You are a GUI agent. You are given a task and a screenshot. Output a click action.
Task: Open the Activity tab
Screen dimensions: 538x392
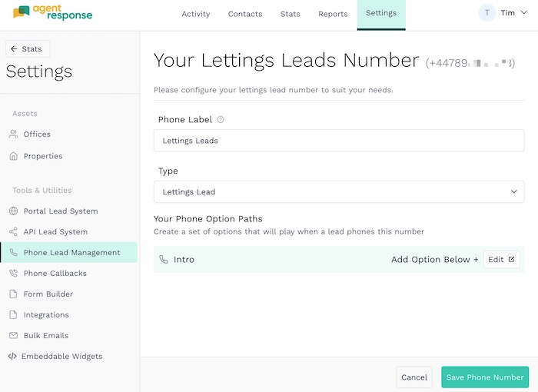[197, 14]
